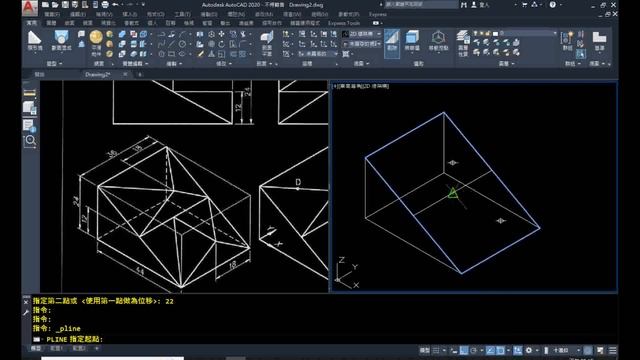Switch to the 配置1 layout tab
The width and height of the screenshot is (640, 360).
[57, 349]
